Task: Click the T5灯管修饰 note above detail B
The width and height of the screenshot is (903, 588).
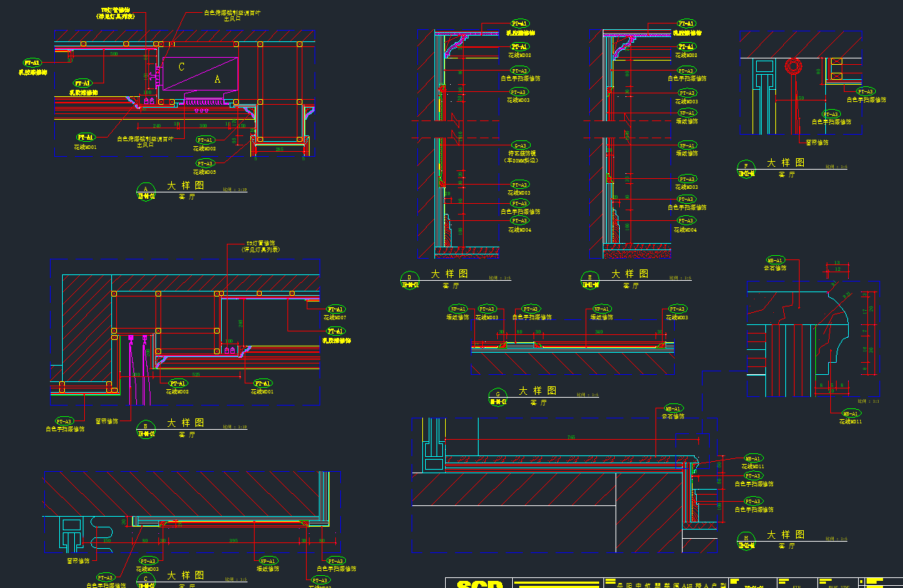Action: pyautogui.click(x=261, y=244)
